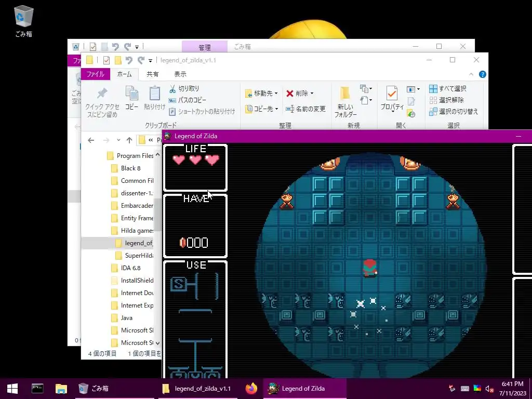
Task: Click the red-haired player character
Action: pyautogui.click(x=370, y=269)
